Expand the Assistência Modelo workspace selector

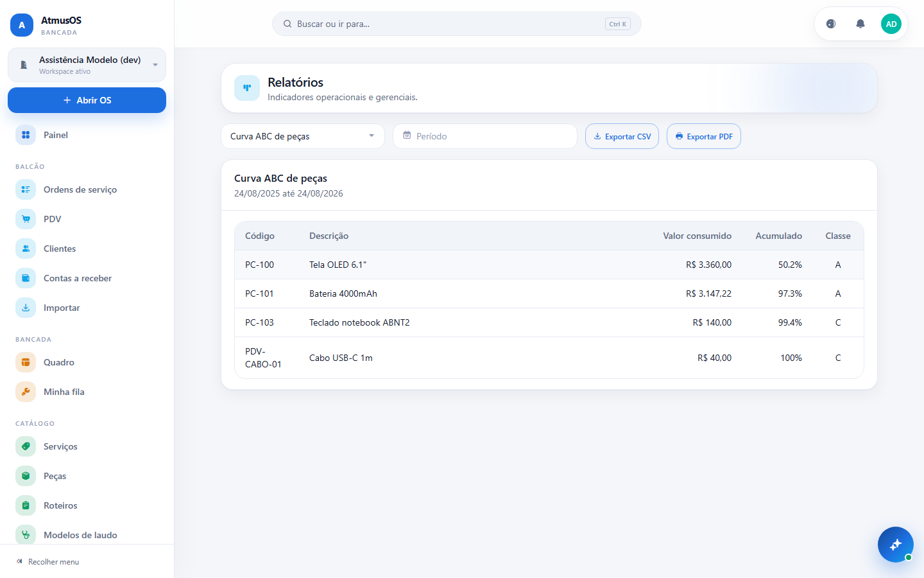[x=87, y=65]
